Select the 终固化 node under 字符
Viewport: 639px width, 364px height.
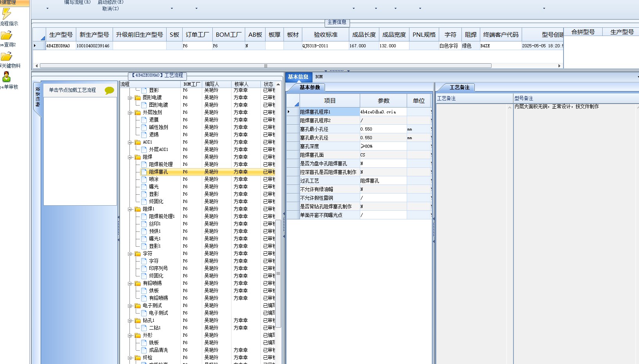click(156, 276)
